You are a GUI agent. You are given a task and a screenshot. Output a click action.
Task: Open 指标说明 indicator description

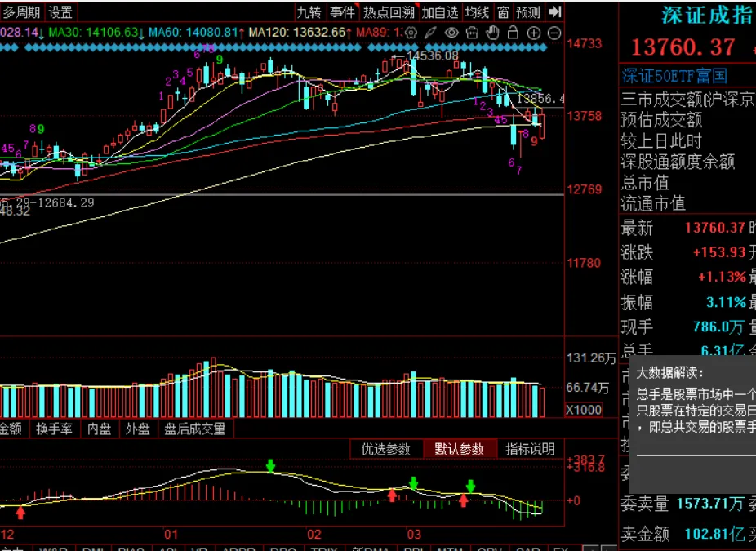[x=530, y=449]
